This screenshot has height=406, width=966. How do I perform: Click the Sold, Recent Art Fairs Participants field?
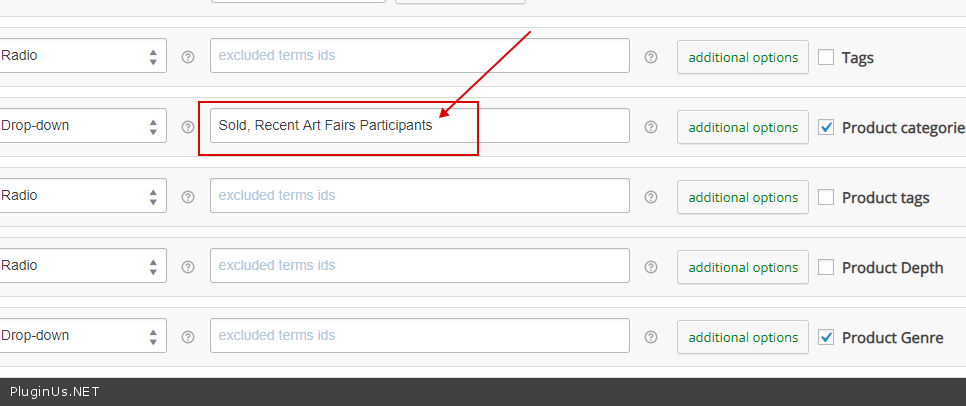point(420,126)
